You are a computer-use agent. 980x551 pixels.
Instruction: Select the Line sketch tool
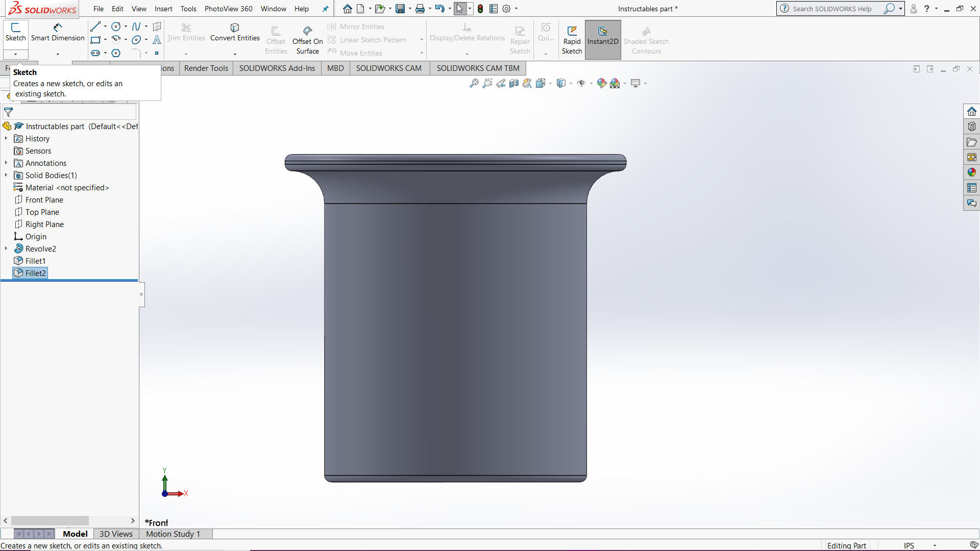tap(95, 27)
